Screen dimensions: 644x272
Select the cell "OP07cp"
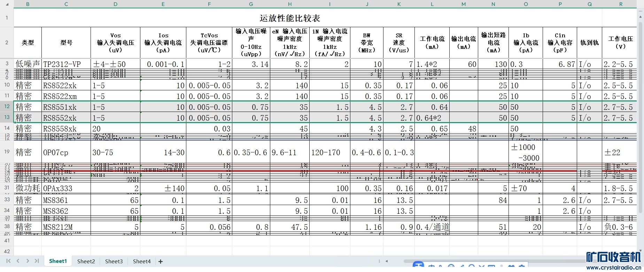tap(66, 152)
